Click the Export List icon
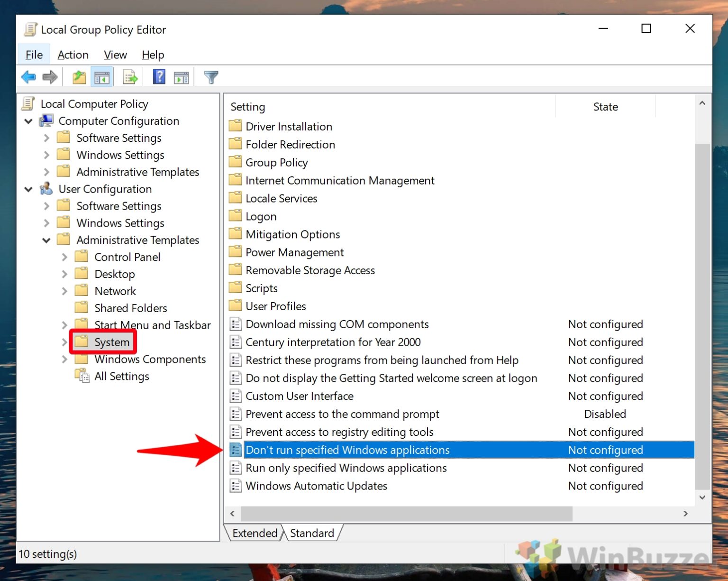This screenshot has height=581, width=728. pyautogui.click(x=129, y=76)
